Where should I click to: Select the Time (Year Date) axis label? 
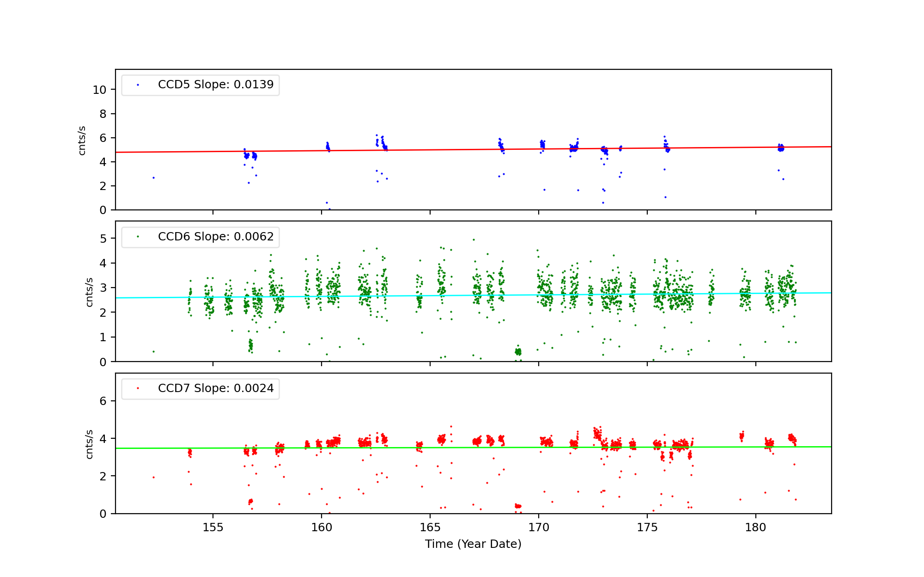coord(473,544)
